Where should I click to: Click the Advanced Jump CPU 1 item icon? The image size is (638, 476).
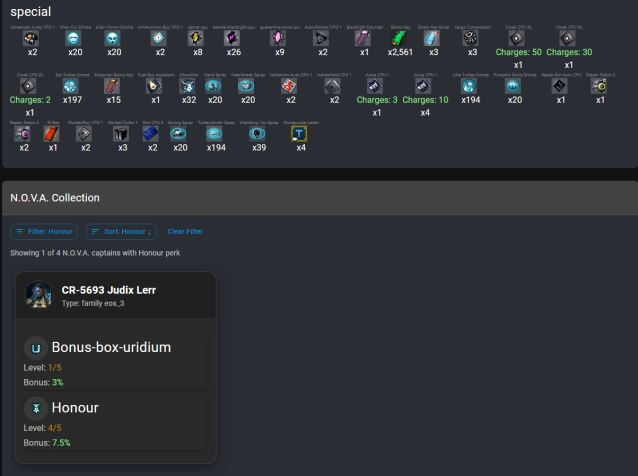[30, 38]
